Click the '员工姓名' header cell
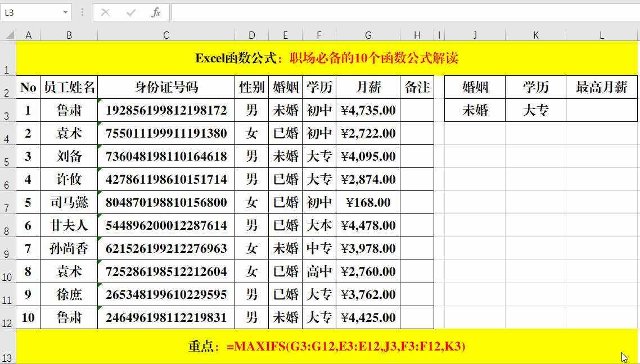 coord(69,87)
